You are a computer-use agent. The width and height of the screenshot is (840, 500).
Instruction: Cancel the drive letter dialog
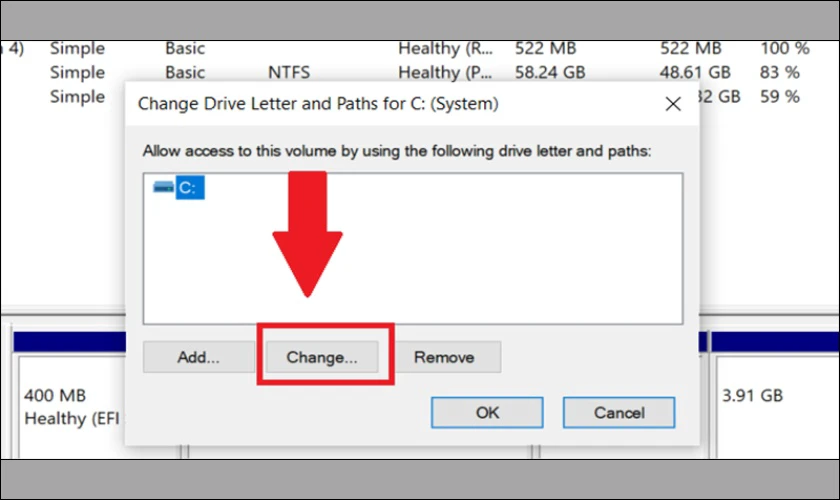click(x=619, y=412)
